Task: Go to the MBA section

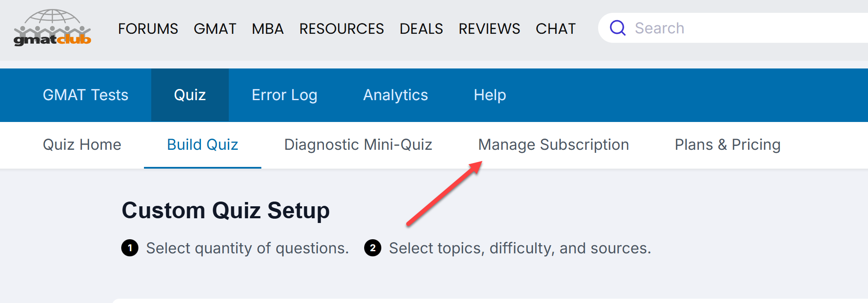Action: [268, 29]
